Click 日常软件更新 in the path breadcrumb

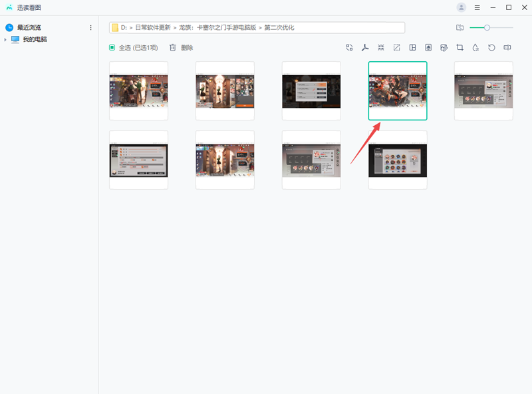tap(152, 28)
